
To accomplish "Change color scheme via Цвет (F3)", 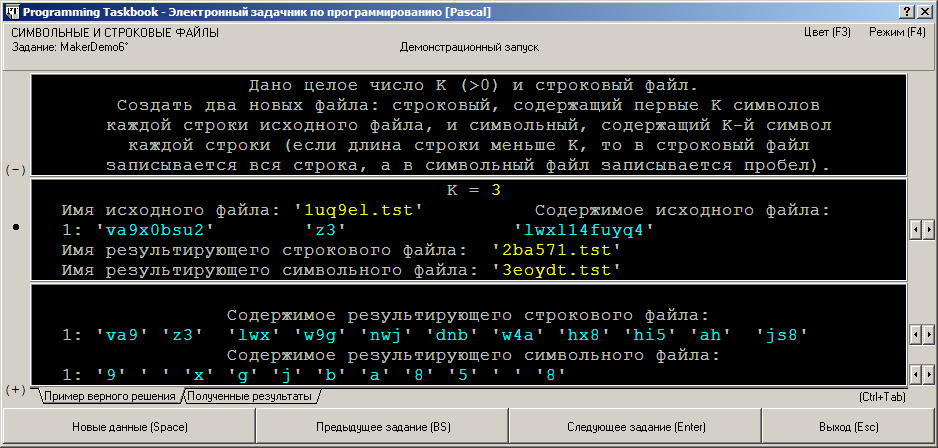I will coord(827,32).
